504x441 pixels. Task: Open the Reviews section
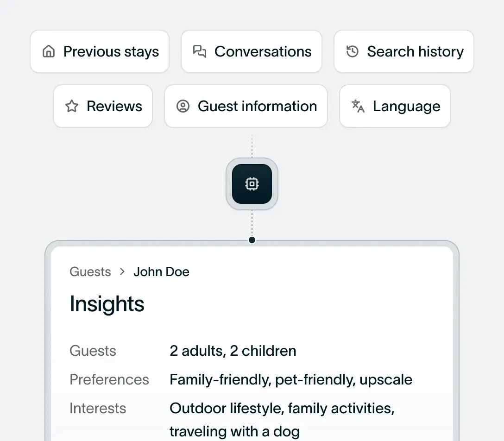click(x=103, y=106)
